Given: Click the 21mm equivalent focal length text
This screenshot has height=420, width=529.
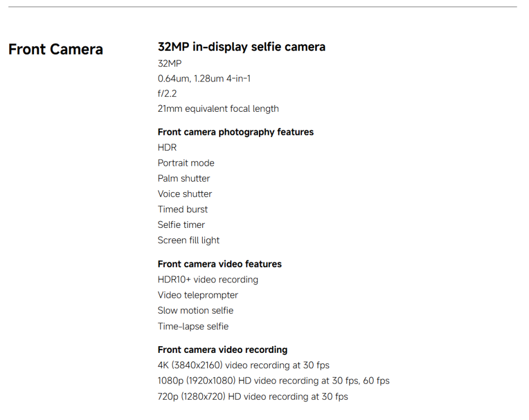Looking at the screenshot, I should 218,109.
